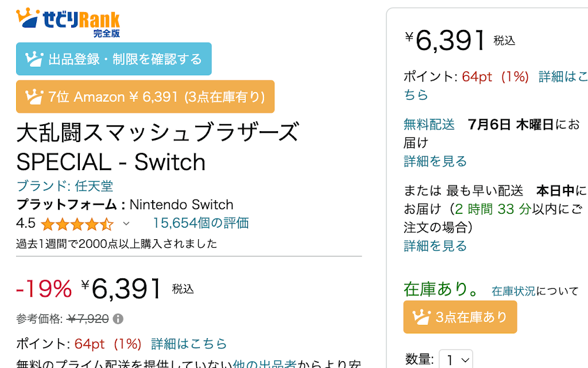Viewport: 588px width, 368px height.
Task: Click the star rating icons
Action: point(77,224)
